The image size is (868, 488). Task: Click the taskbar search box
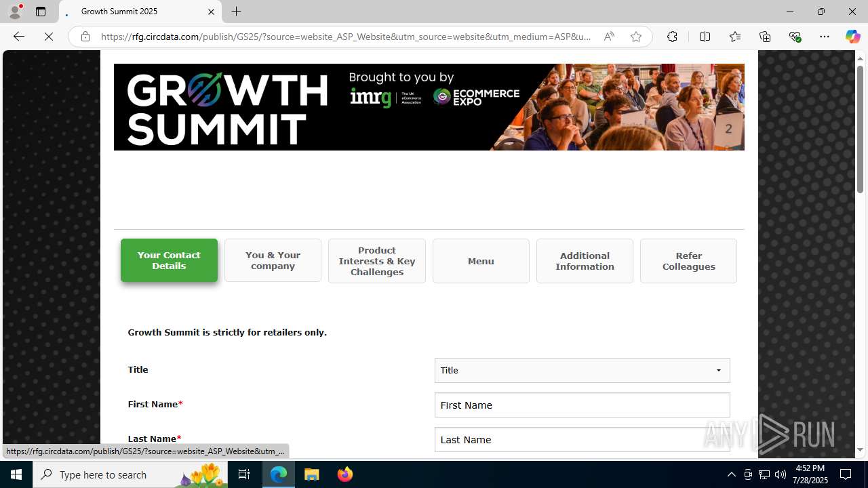(130, 474)
